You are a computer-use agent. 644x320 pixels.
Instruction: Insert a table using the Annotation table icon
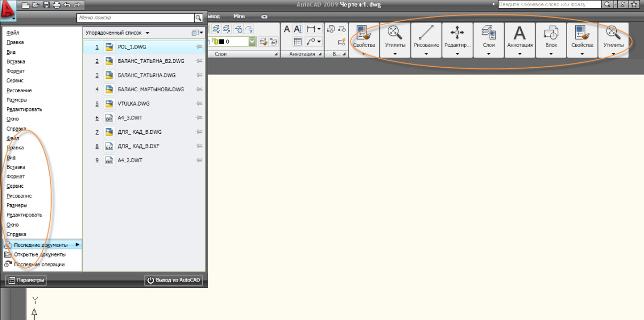coord(298,42)
